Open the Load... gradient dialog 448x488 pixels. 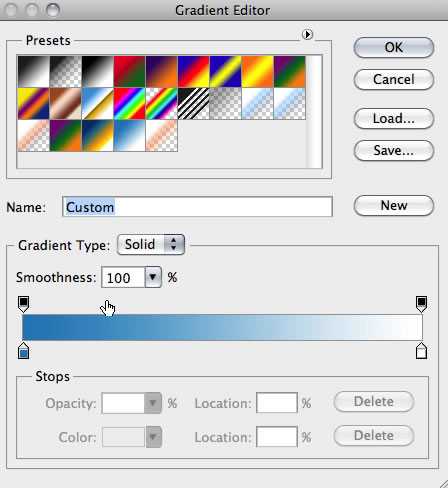[x=394, y=118]
